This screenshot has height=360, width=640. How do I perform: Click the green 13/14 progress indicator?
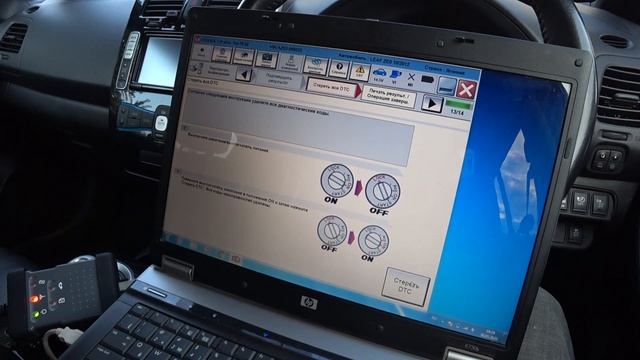point(458,108)
